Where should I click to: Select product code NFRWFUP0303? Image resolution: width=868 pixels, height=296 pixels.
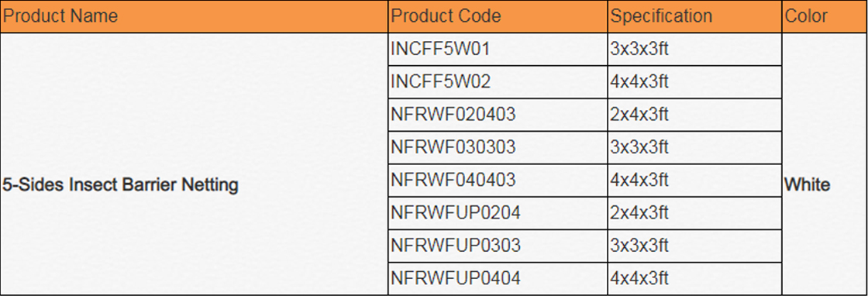pyautogui.click(x=498, y=245)
